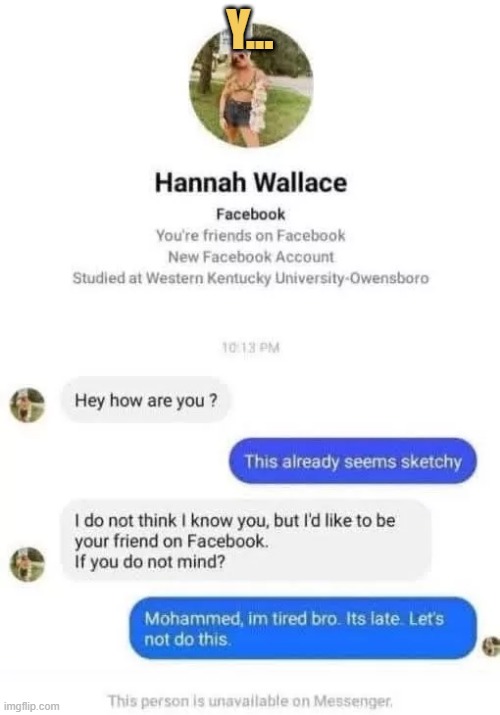The width and height of the screenshot is (500, 715).
Task: Click 'You're friends on Facebook' text
Action: pyautogui.click(x=251, y=236)
